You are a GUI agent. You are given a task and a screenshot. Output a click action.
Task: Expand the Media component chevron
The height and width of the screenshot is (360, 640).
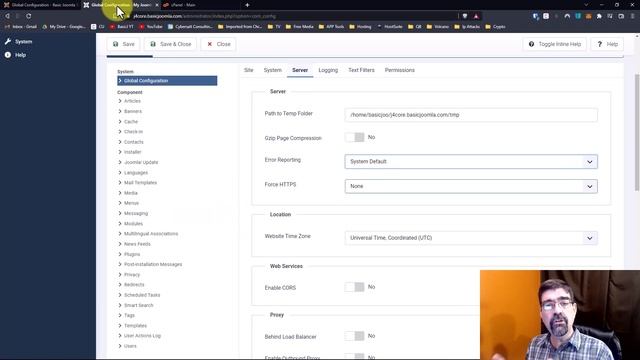120,193
